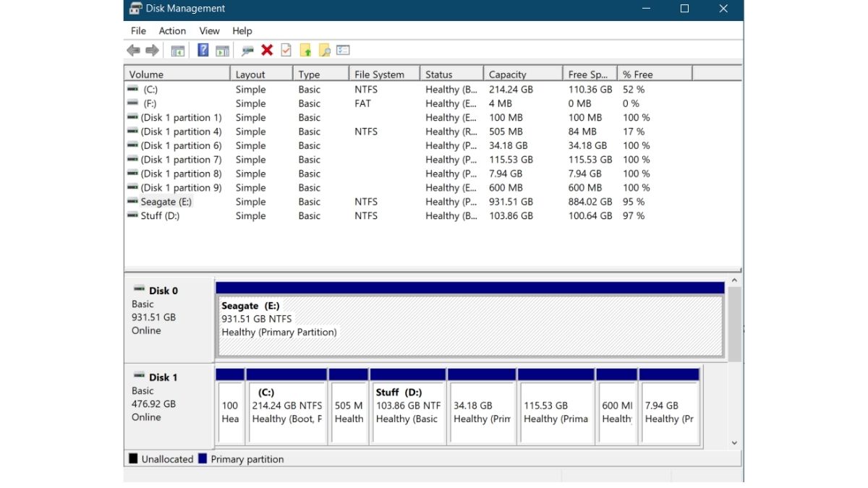Click the disk rescan magnifier icon
The image size is (868, 488).
[246, 50]
